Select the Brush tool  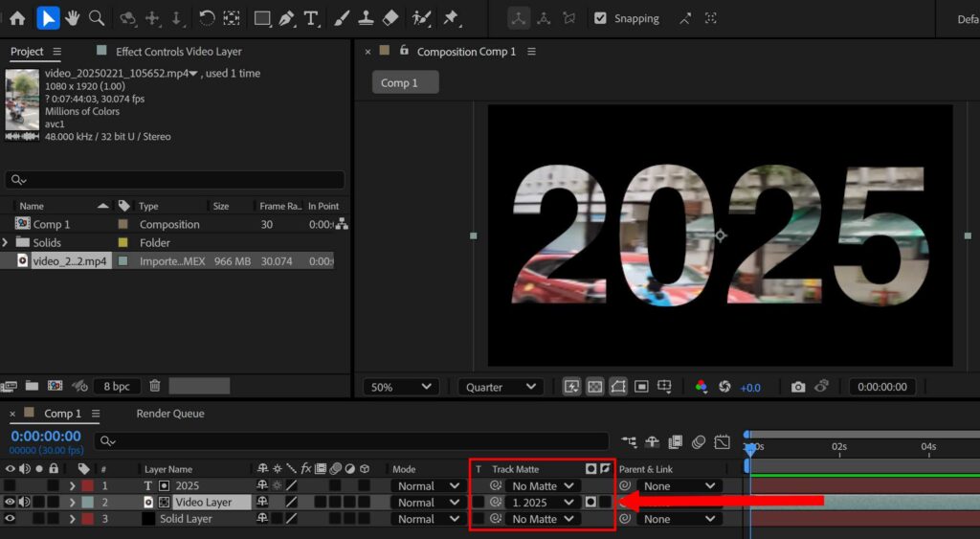click(342, 18)
